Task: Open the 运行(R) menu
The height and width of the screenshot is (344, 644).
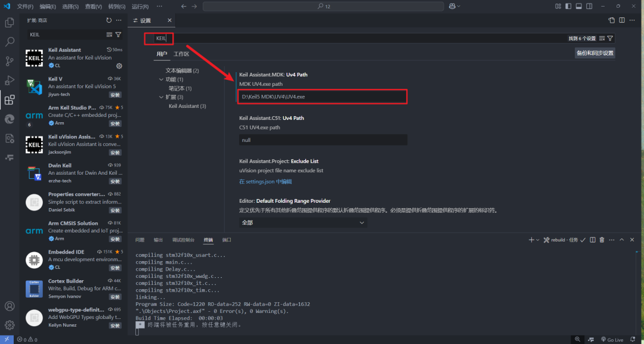Action: (x=140, y=7)
